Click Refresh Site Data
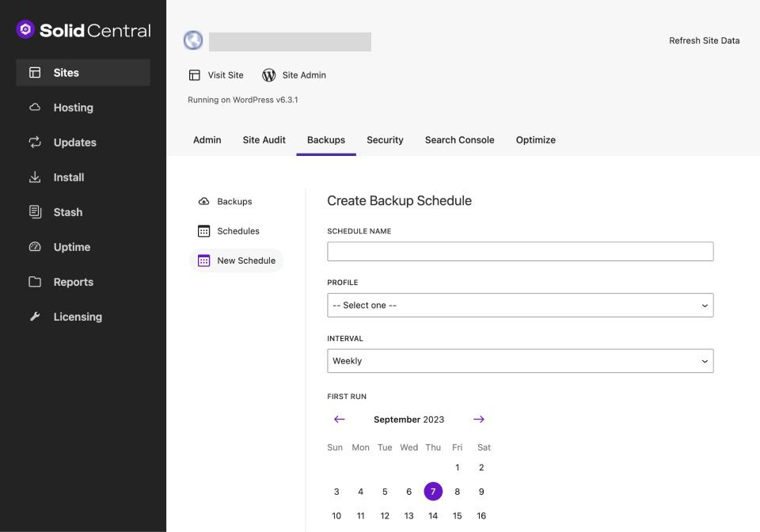Screen dimensions: 760x532 (x=704, y=41)
